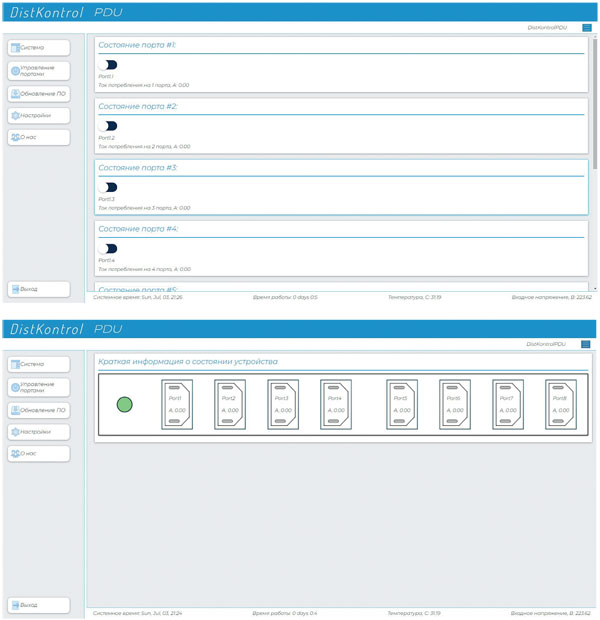Click the port 4 current consumption text
Screen dimensions: 600x620
(x=144, y=269)
